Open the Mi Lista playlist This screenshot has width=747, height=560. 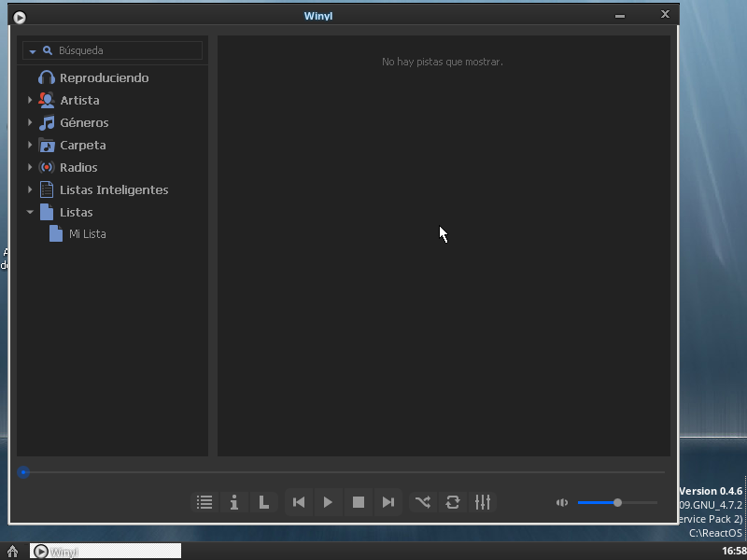point(88,234)
